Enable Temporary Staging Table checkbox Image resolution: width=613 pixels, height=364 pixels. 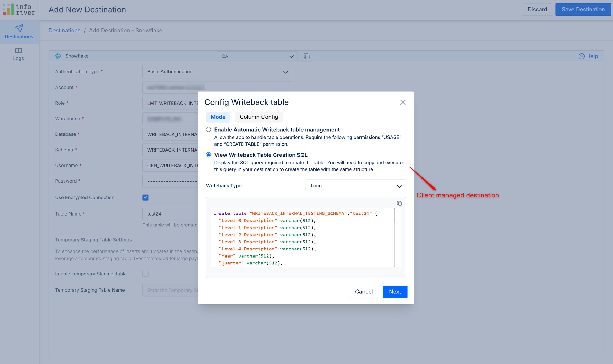(x=146, y=274)
